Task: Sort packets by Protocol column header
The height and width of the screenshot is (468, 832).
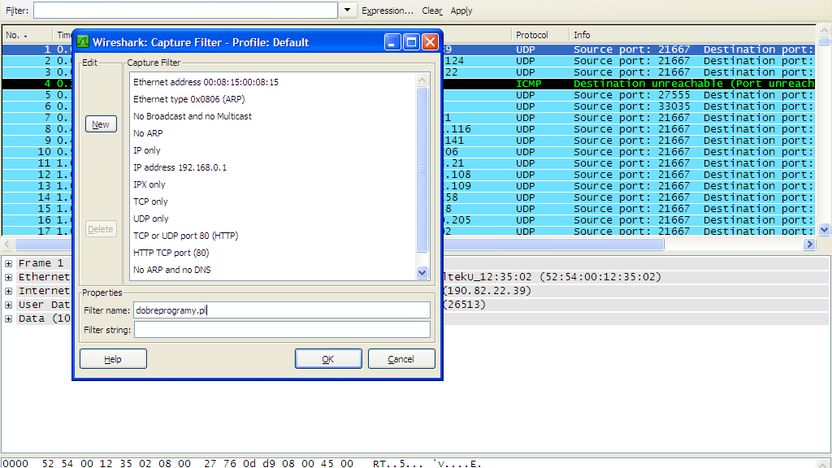Action: 540,34
